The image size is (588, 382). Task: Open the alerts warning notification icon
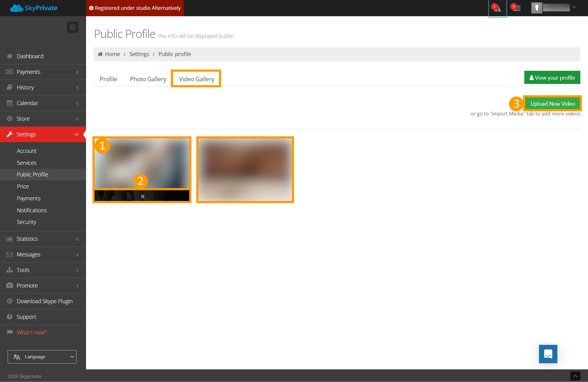pyautogui.click(x=497, y=8)
